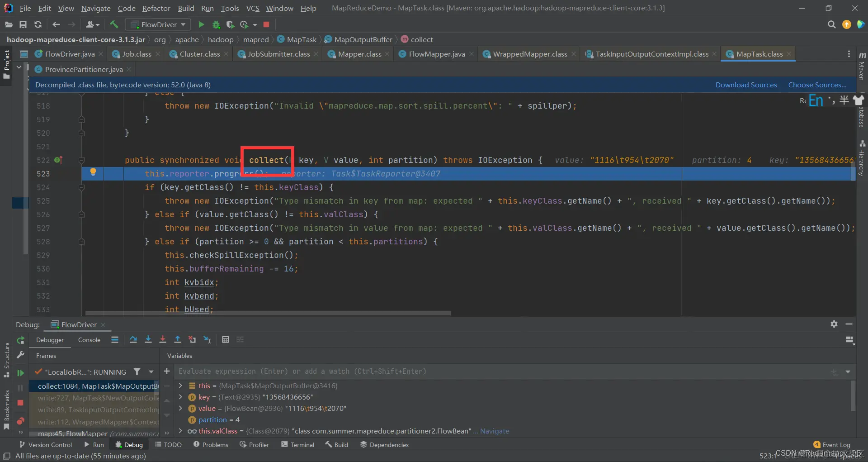Click Force Step Into red arrow icon
The image size is (868, 462).
coord(163,340)
